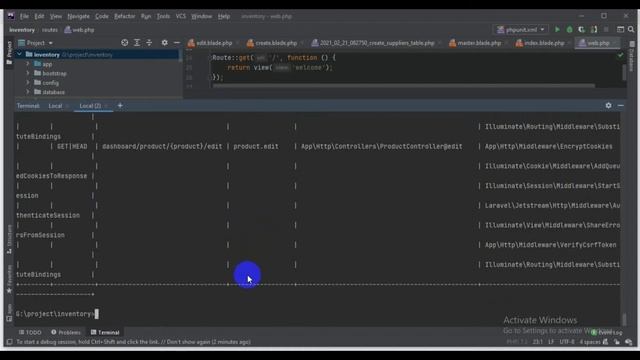Switch to Local terminal tab
Screen dimensions: 640x360
tap(55, 106)
